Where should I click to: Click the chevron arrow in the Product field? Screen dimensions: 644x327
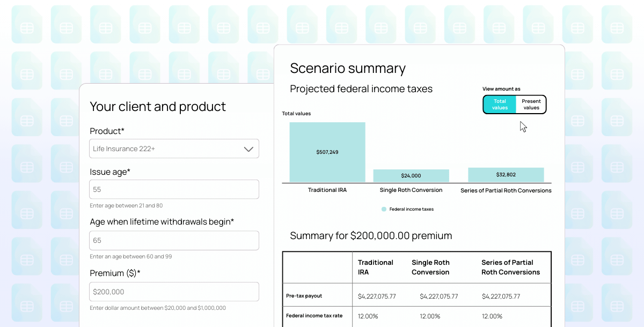tap(248, 149)
